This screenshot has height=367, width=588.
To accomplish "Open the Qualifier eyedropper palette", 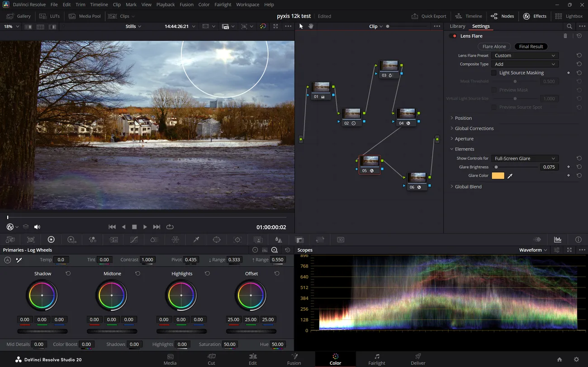I will tap(196, 240).
